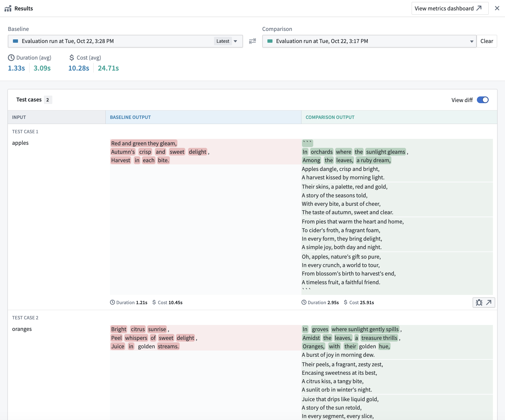This screenshot has height=420, width=505.
Task: Click the external arrow in View metrics dashboard
Action: (x=479, y=8)
